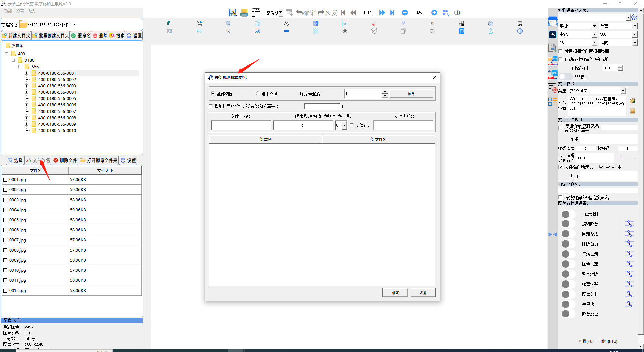Check the box for 0003.jpg
The image size is (644, 352).
point(5,200)
